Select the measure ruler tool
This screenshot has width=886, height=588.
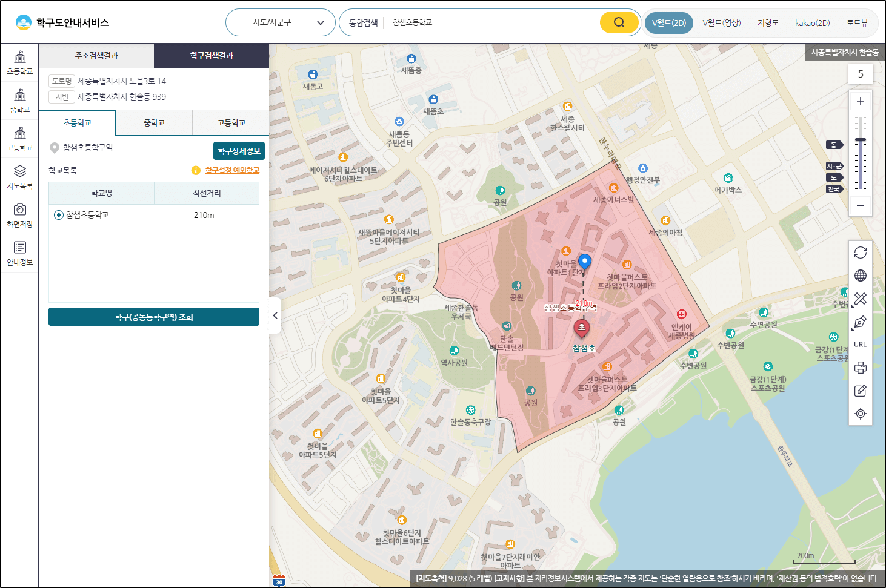(x=861, y=299)
